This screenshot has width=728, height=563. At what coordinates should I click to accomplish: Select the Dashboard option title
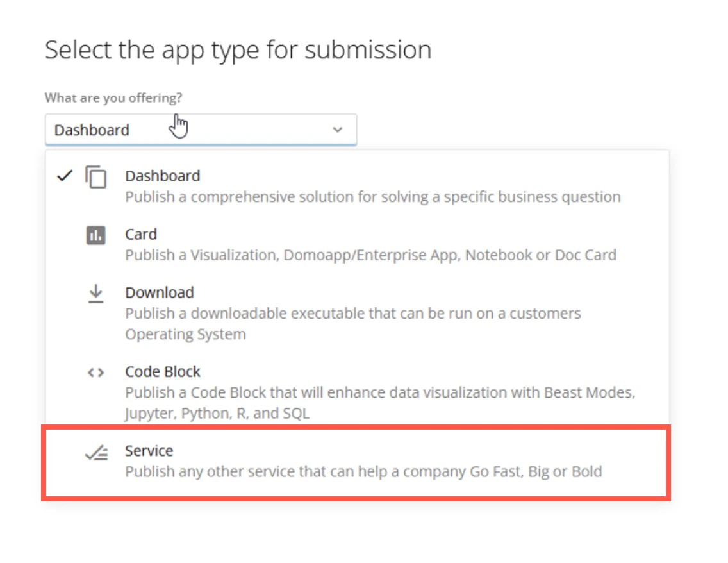[x=163, y=176]
